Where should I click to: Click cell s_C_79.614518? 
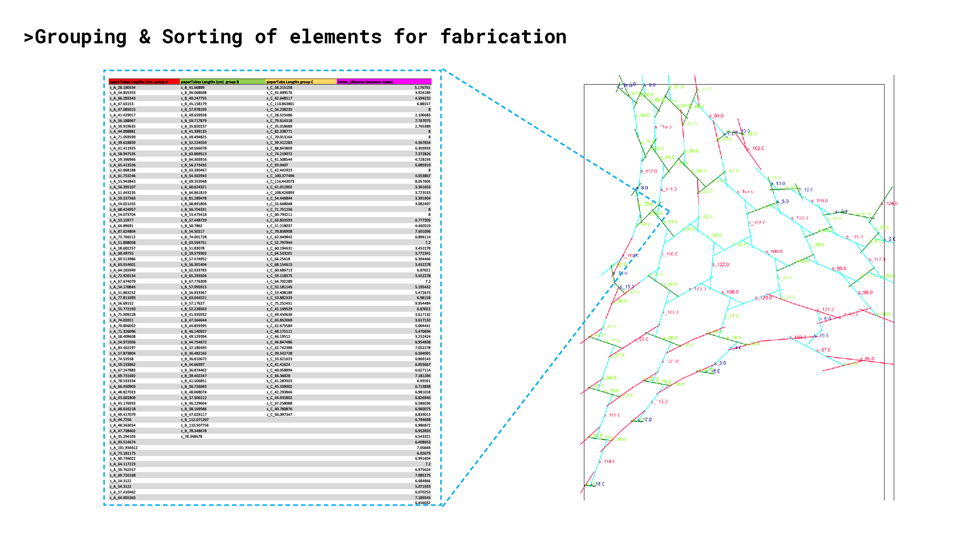[279, 121]
